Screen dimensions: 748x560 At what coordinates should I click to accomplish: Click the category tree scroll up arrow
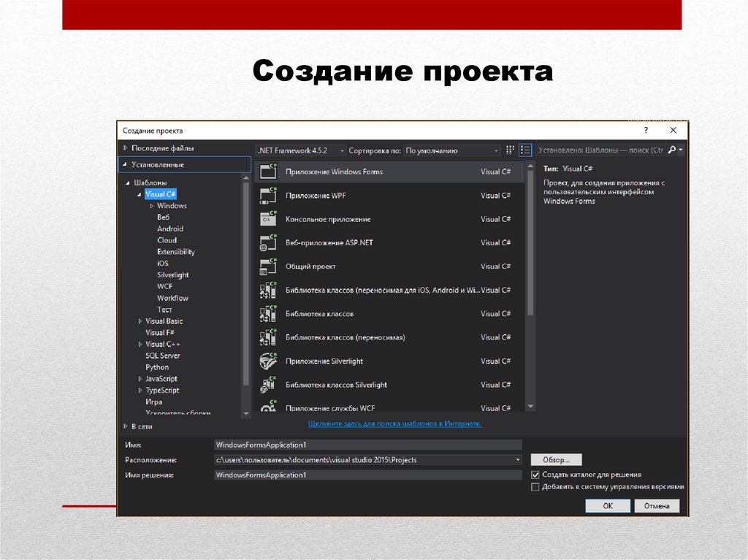pos(246,178)
